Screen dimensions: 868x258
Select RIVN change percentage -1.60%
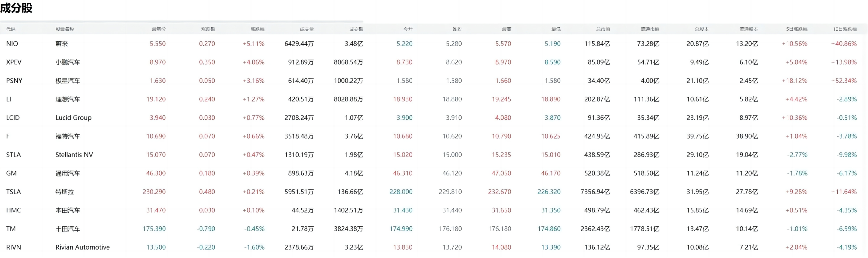[255, 247]
